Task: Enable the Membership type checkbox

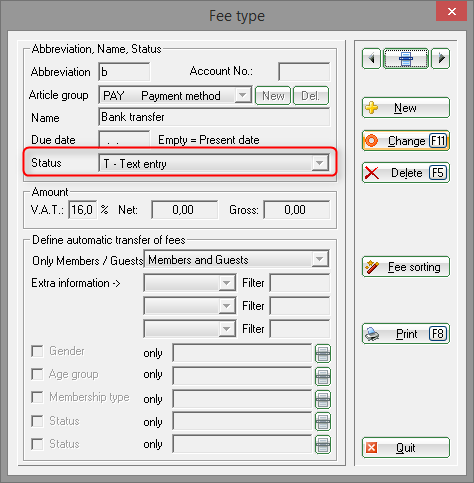Action: pos(37,397)
